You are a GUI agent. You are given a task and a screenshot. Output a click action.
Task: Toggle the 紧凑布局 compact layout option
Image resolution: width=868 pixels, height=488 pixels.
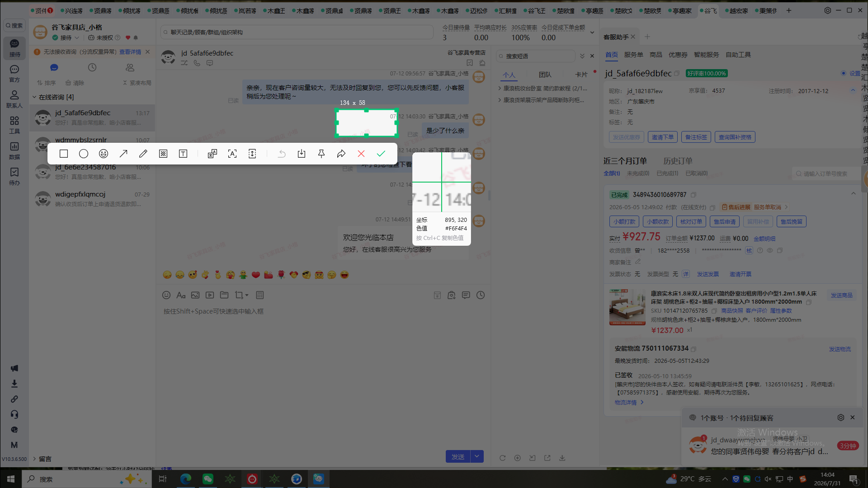coord(137,83)
